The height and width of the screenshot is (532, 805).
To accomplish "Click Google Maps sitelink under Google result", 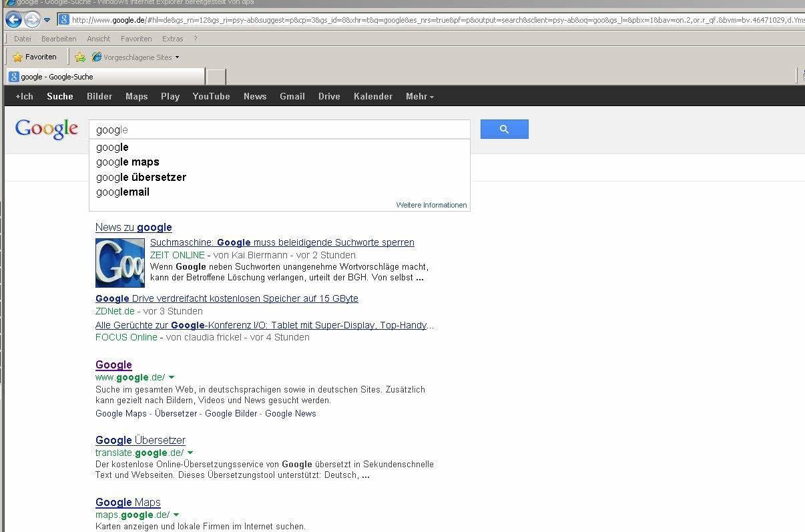I will click(121, 413).
